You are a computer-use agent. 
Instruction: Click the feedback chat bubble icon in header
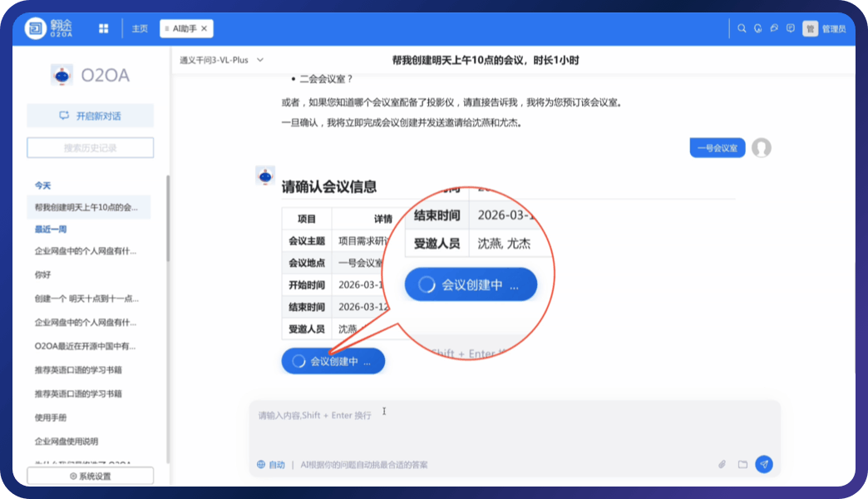pos(790,27)
